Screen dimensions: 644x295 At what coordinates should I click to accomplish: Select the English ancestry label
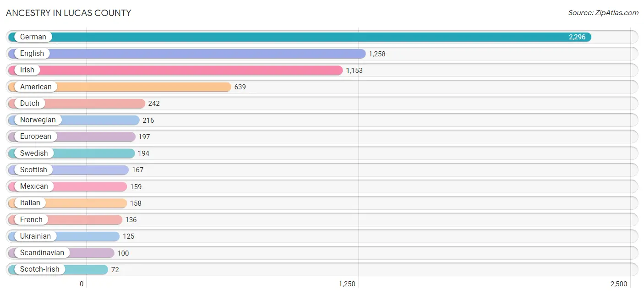pyautogui.click(x=32, y=54)
